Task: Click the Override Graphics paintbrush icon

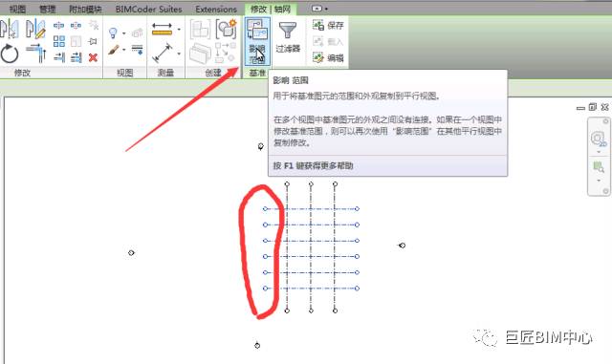Action: (114, 50)
